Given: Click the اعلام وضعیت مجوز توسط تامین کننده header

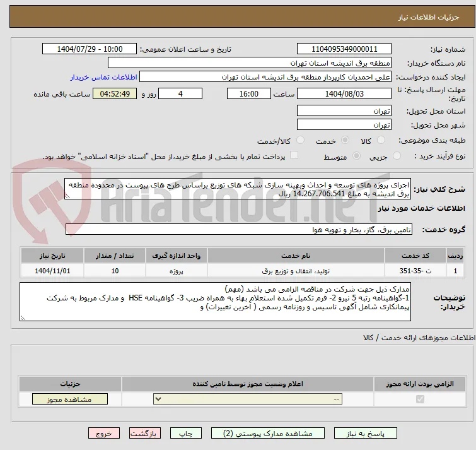Looking at the screenshot, I should [x=248, y=384].
